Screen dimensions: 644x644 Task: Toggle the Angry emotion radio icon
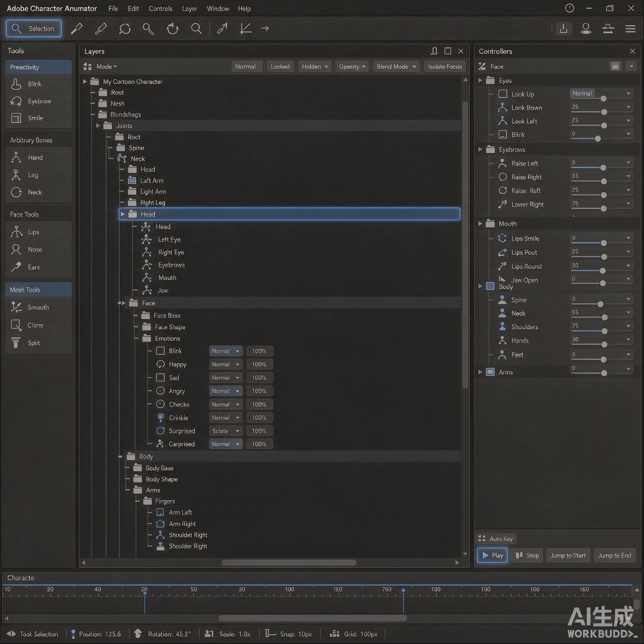(x=160, y=391)
